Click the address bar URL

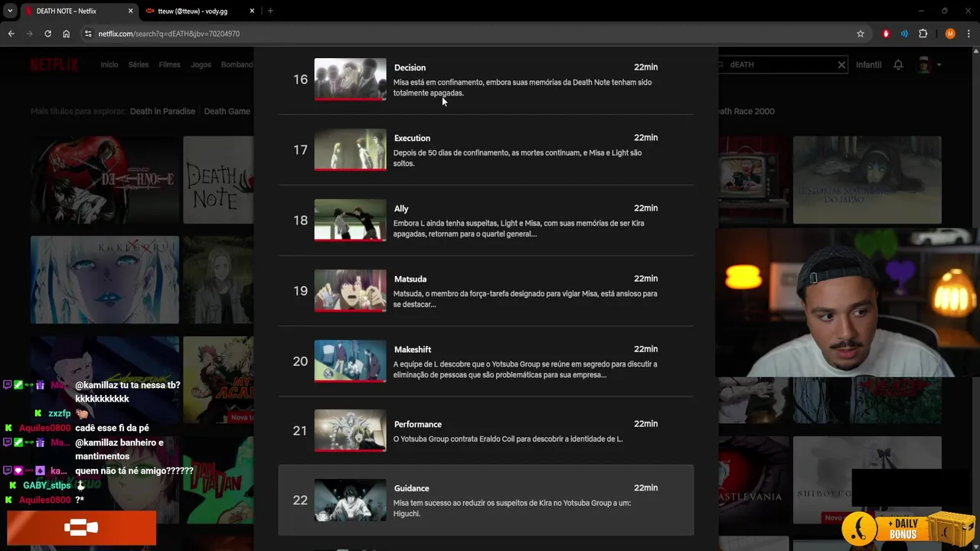[x=168, y=34]
